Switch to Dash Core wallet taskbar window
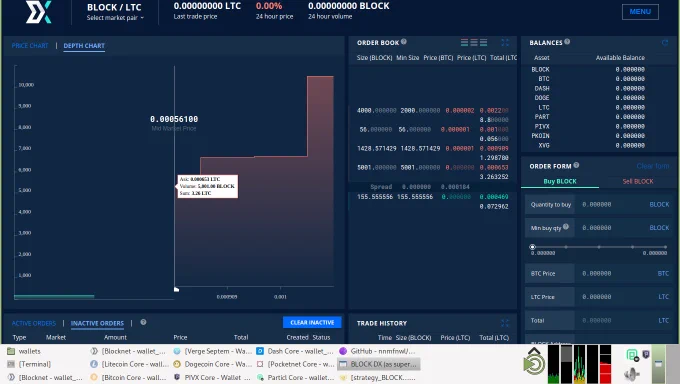 (295, 351)
